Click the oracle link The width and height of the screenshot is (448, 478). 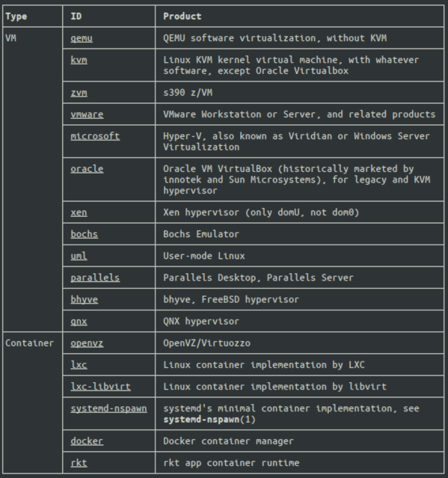[87, 168]
